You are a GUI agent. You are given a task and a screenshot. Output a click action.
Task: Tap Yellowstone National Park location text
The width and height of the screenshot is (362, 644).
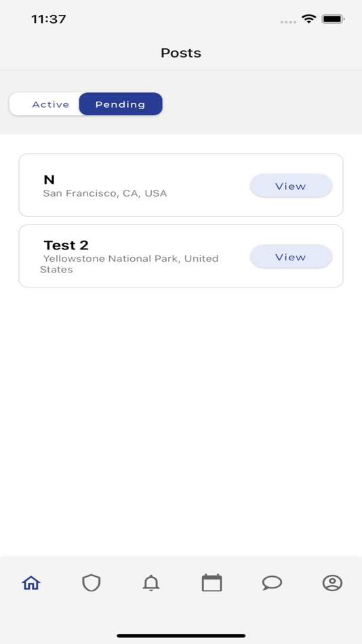tap(129, 264)
